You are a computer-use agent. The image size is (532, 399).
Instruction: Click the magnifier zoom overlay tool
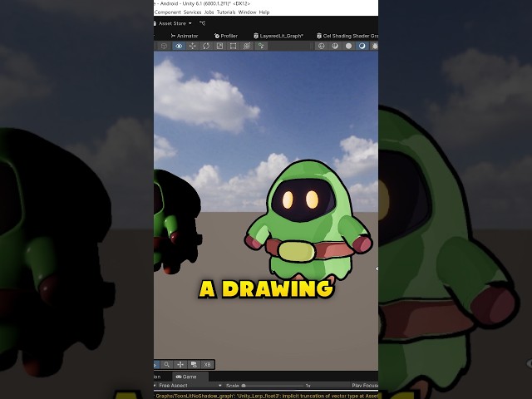point(166,365)
